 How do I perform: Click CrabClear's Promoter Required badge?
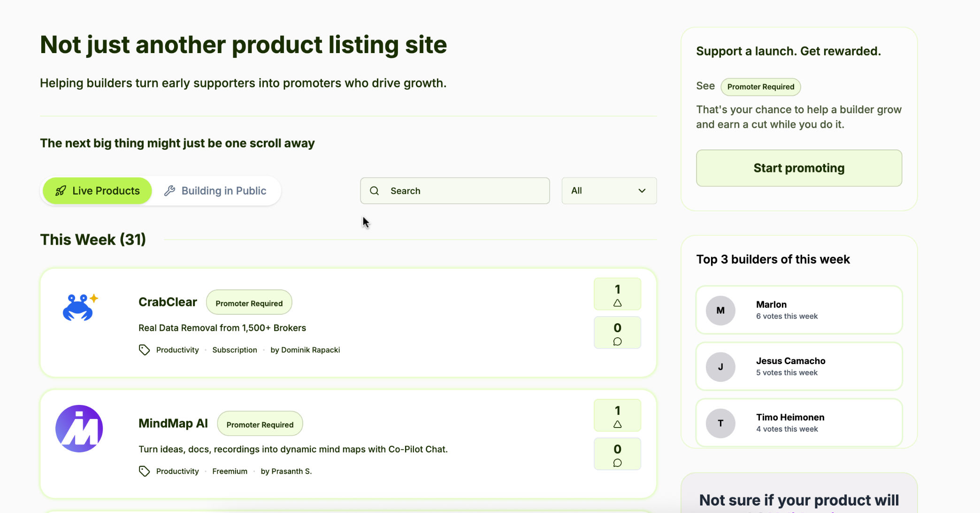click(249, 303)
